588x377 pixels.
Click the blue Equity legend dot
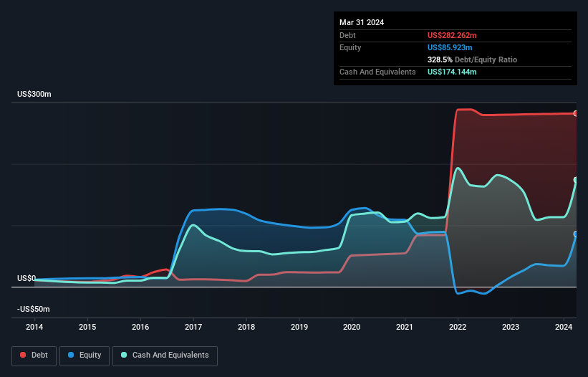click(71, 355)
